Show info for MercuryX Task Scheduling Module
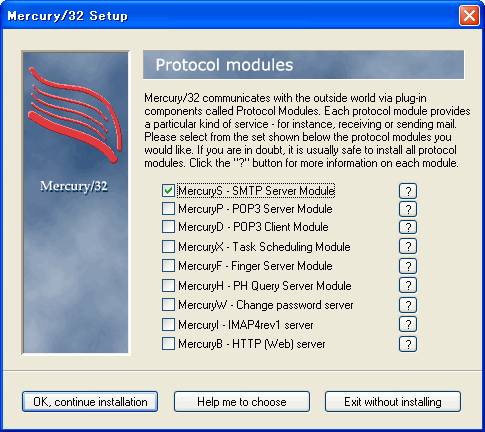The image size is (485, 432). [x=408, y=247]
